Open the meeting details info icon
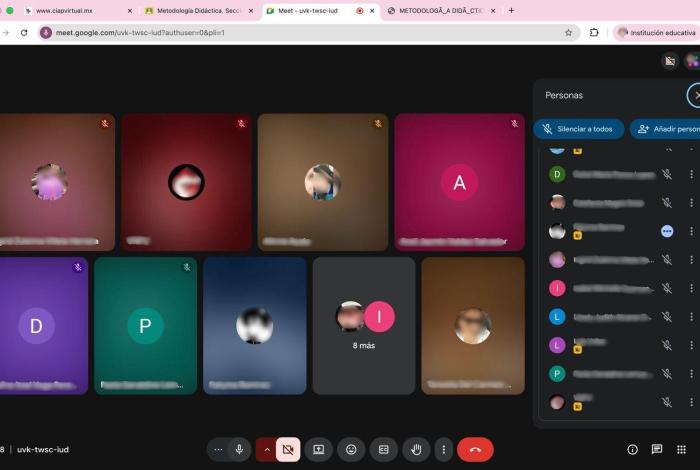The image size is (700, 470). 632,450
